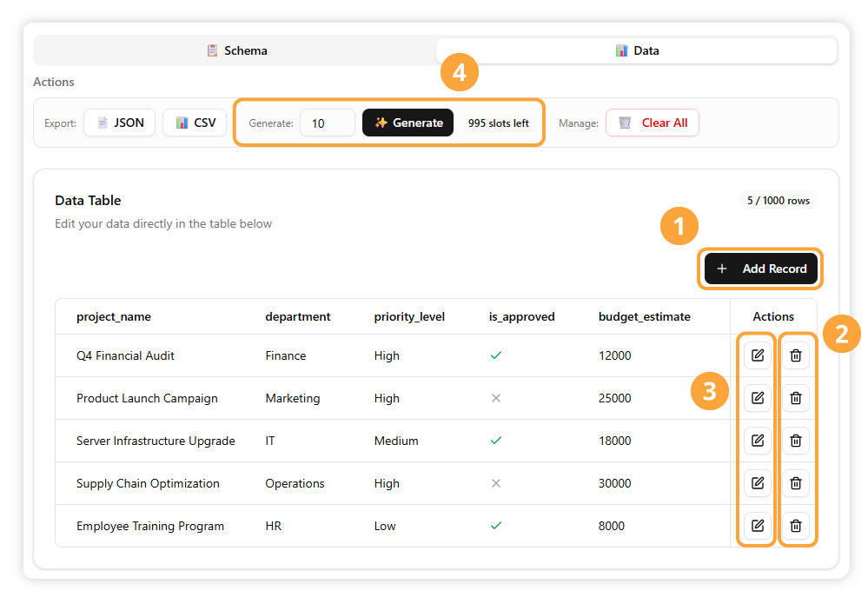The width and height of the screenshot is (868, 604).
Task: Delete the Supply Chain Optimization row
Action: (x=795, y=483)
